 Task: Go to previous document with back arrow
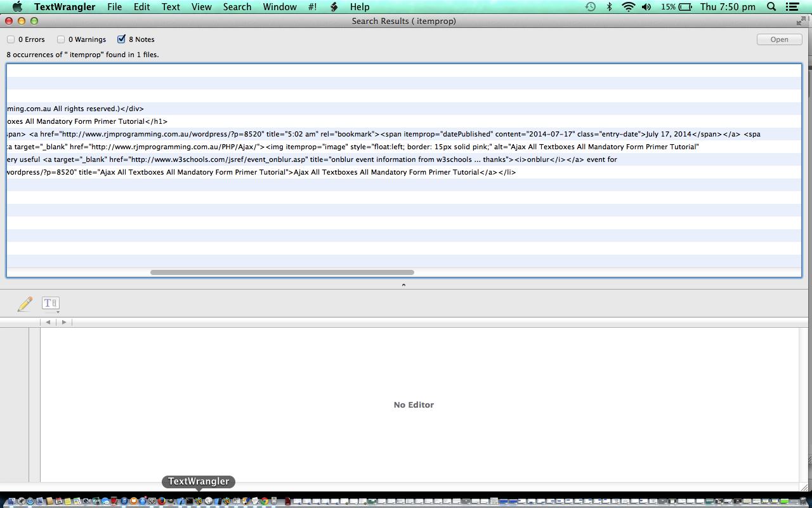pyautogui.click(x=48, y=322)
